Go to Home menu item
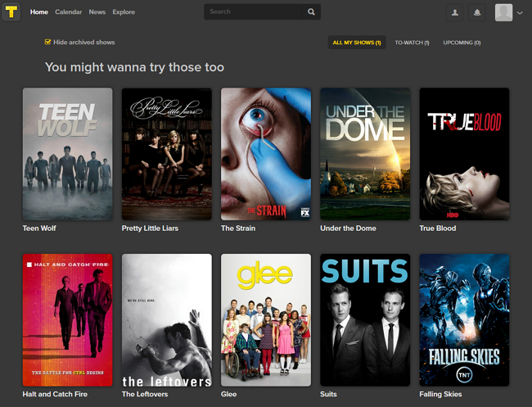Image resolution: width=532 pixels, height=407 pixels. point(39,12)
